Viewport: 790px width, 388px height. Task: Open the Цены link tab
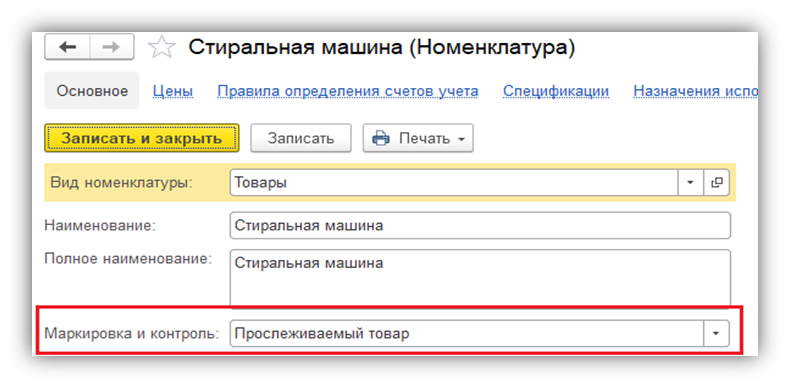(172, 91)
